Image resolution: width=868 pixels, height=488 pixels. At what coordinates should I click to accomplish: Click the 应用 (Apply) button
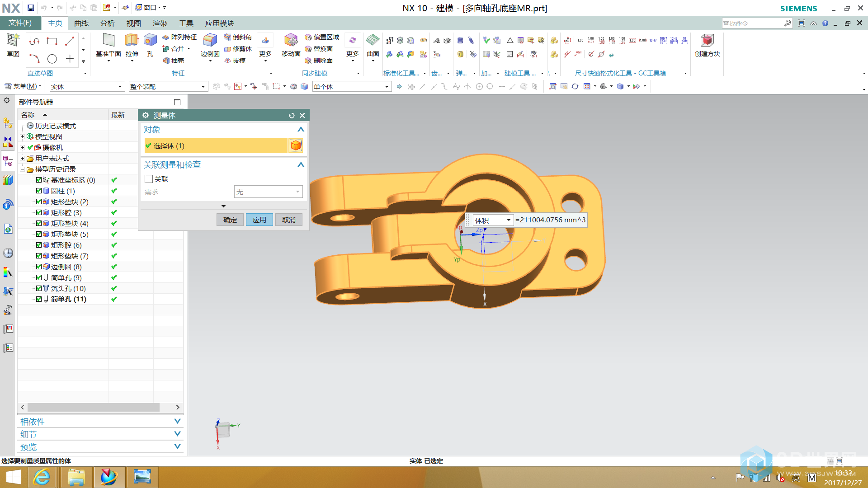click(259, 219)
